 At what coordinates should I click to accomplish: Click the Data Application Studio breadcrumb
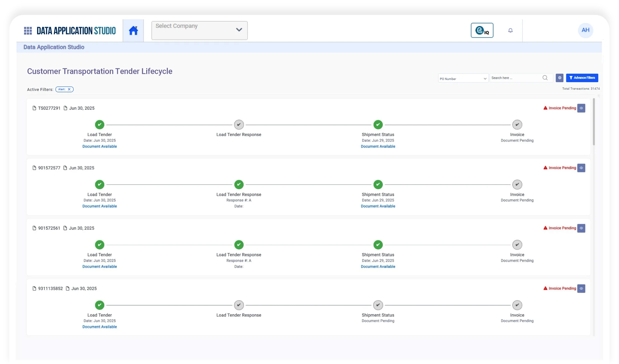coord(54,47)
